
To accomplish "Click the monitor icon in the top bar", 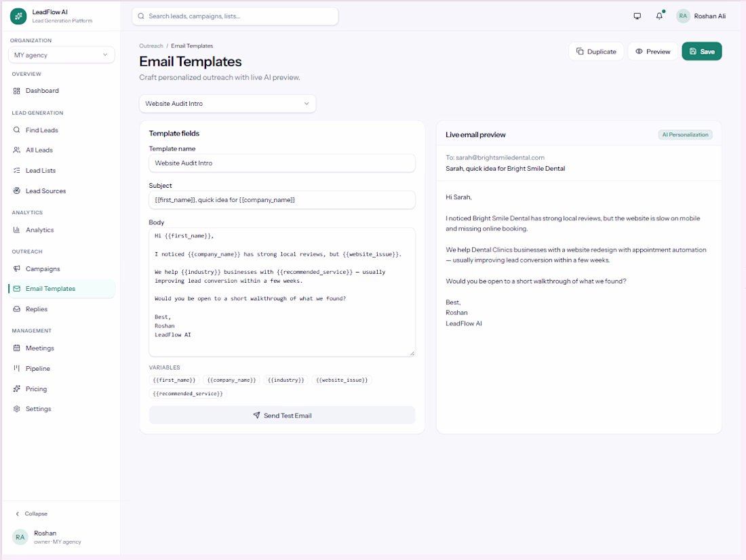I will 637,16.
